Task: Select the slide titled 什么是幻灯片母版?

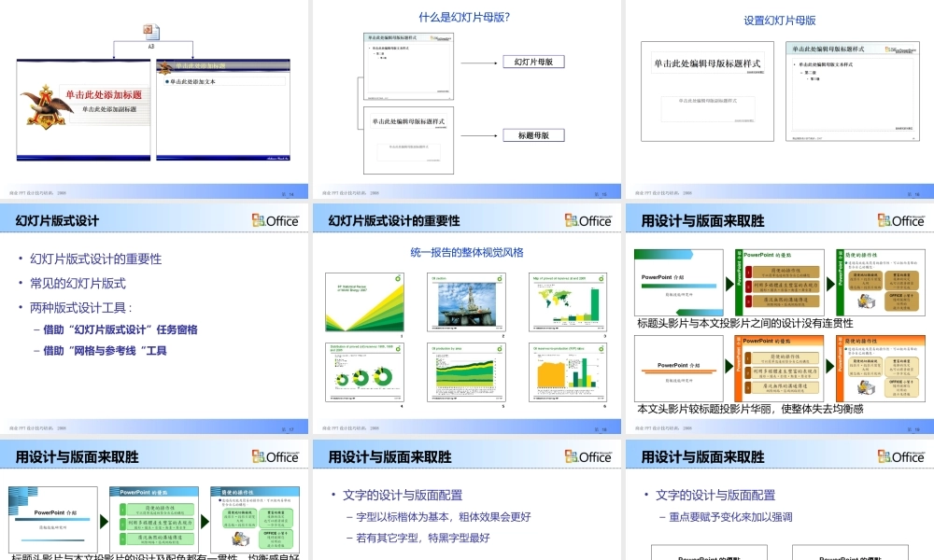Action: click(466, 99)
